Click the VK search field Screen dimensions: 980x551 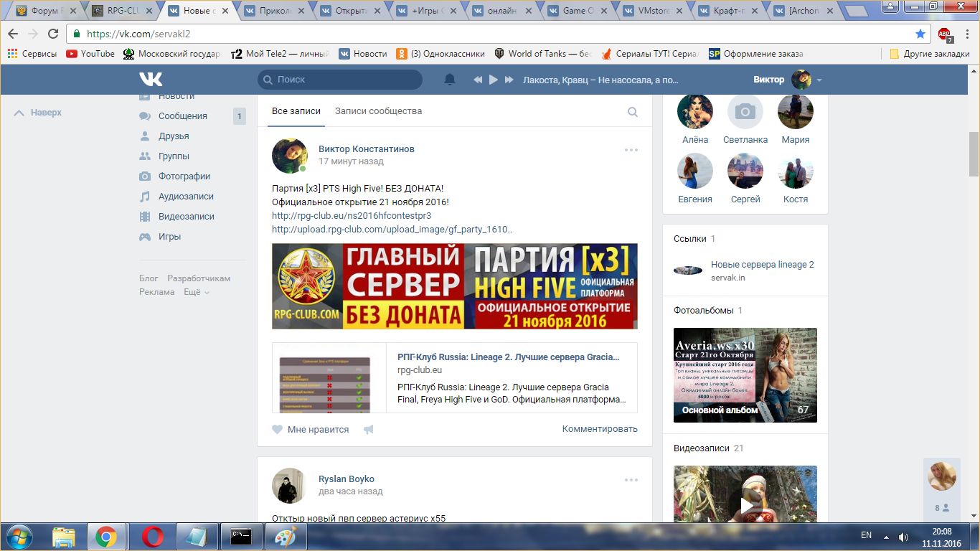pyautogui.click(x=340, y=80)
